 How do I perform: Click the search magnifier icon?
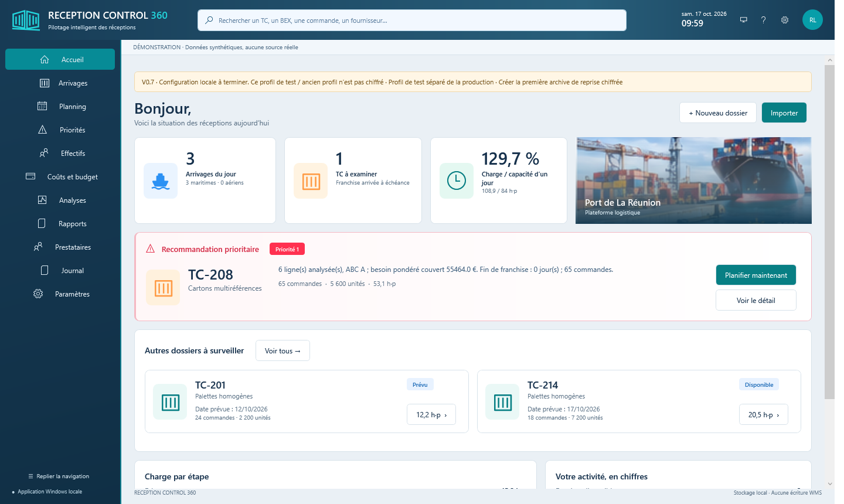[x=209, y=21]
